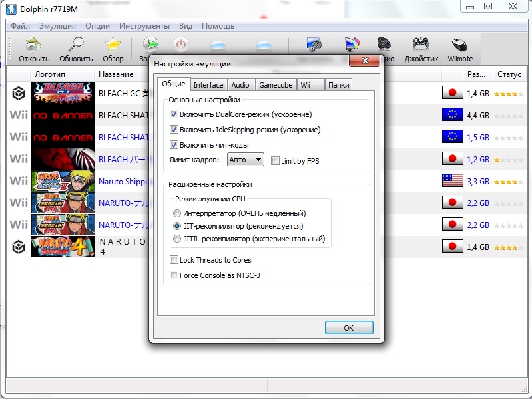Viewport: 532px width, 399px height.
Task: Click the 1,5 GB size cell
Action: tap(477, 138)
